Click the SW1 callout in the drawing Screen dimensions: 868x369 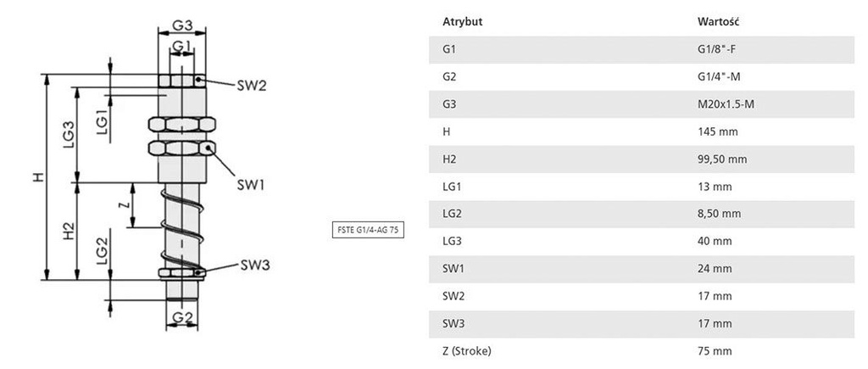pyautogui.click(x=251, y=183)
